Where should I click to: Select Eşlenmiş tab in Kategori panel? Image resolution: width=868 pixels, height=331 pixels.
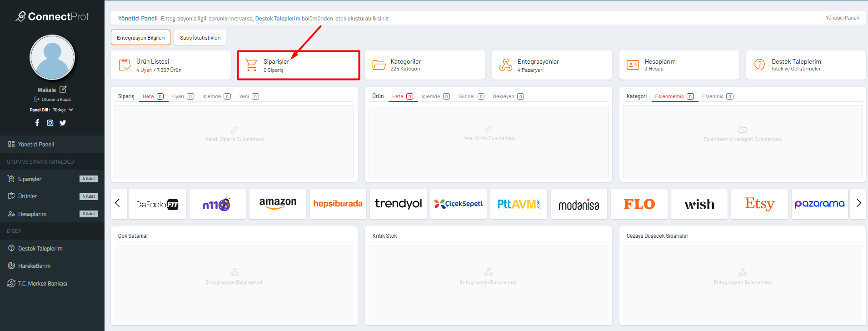[x=717, y=96]
